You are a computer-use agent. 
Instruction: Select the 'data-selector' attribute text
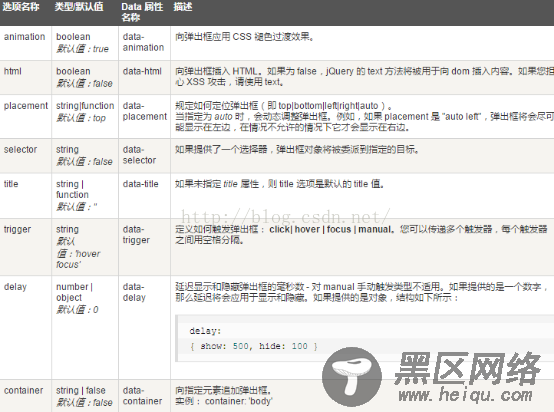click(140, 155)
